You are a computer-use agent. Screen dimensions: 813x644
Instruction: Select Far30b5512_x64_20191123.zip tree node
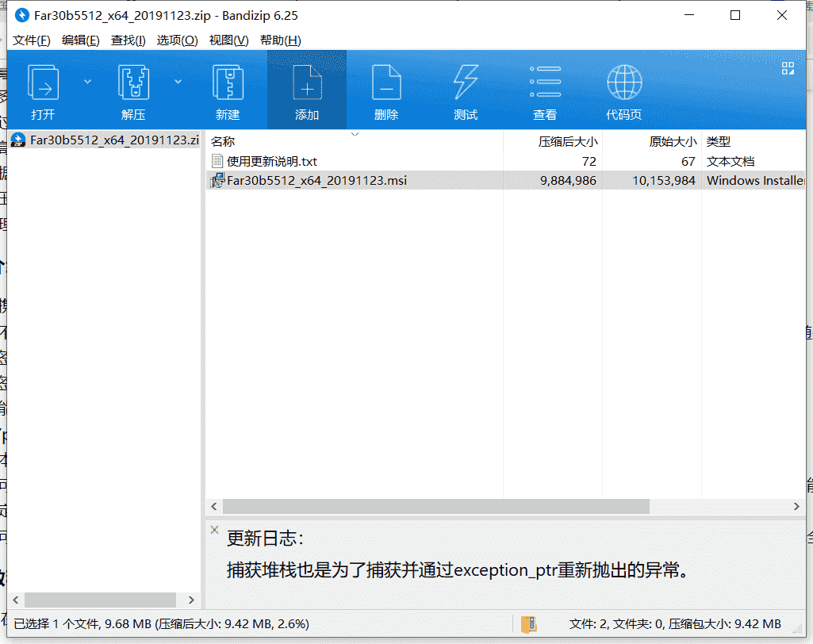click(105, 140)
